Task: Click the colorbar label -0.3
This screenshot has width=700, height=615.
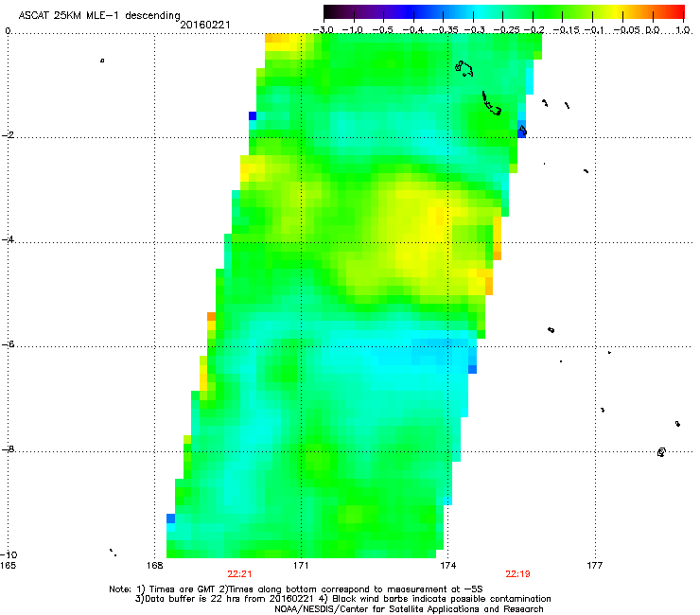Action: pos(474,30)
